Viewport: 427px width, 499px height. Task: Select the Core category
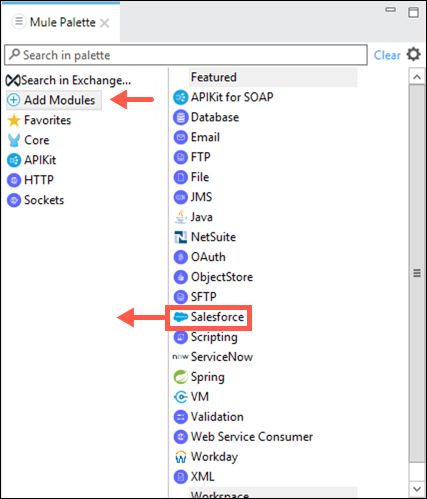point(28,140)
